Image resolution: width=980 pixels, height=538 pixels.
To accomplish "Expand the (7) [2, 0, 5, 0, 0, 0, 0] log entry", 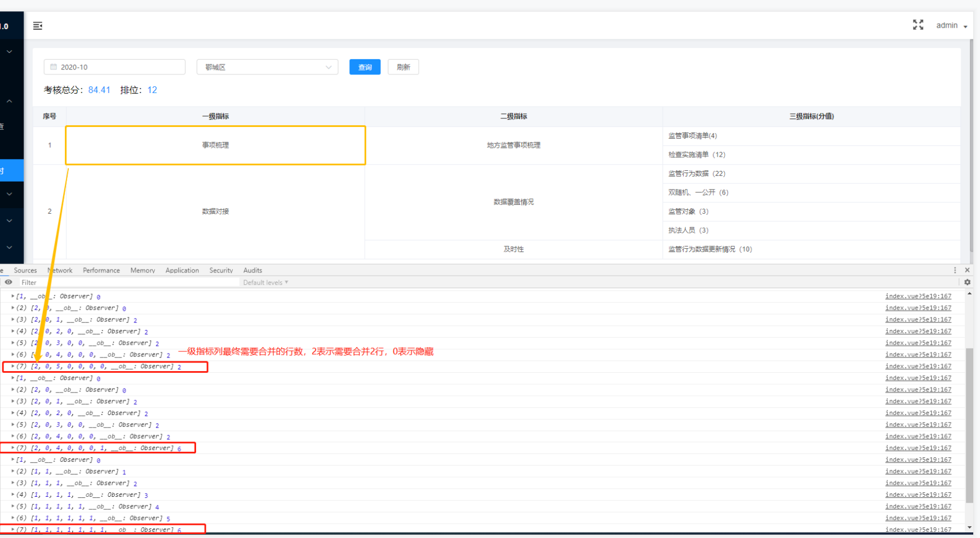I will coord(13,367).
